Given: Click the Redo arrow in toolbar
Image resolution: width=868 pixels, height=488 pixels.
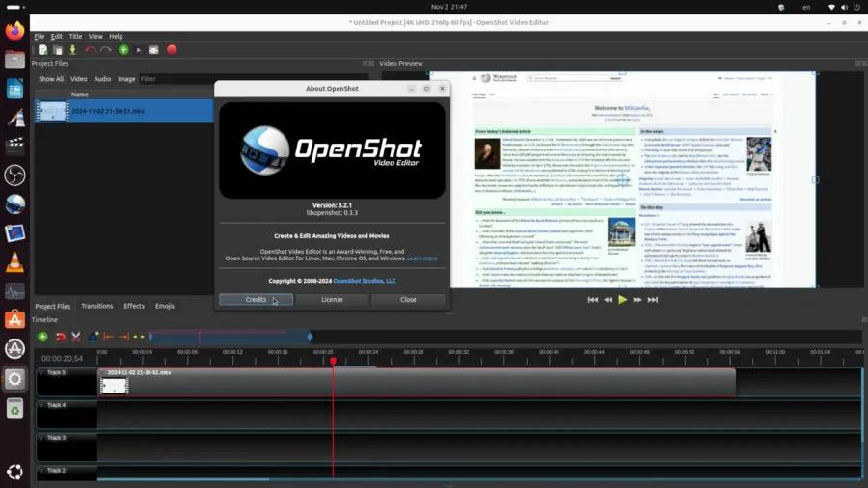Looking at the screenshot, I should (106, 50).
